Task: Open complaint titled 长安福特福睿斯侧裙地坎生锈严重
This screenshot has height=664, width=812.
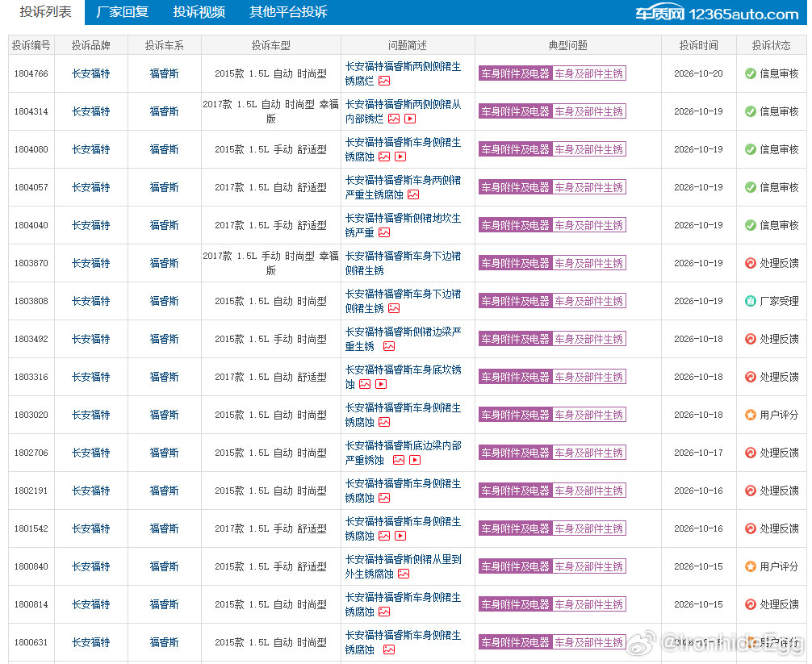Action: pyautogui.click(x=403, y=225)
